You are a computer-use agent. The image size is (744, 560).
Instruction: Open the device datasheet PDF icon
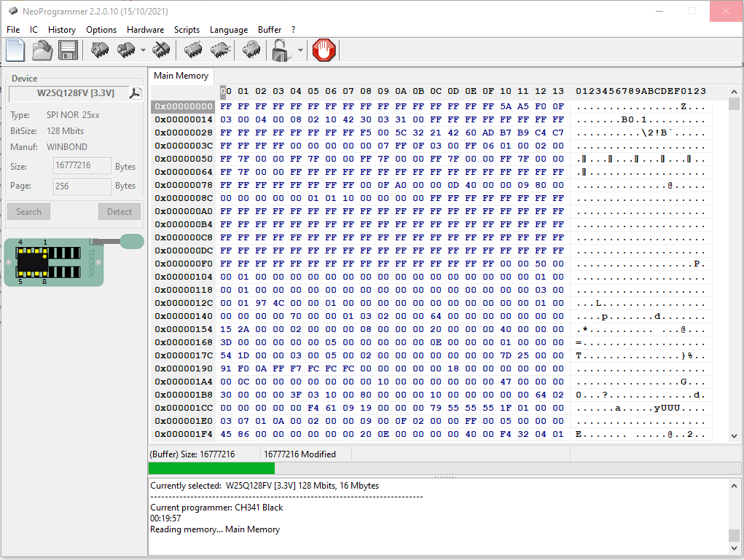coord(136,93)
